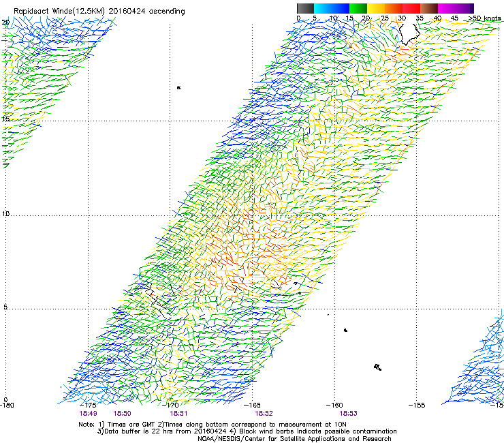Screen dimensions: 504x443
Task: Click the yellow 20-25 knots legend segment
Action: (x=376, y=8)
